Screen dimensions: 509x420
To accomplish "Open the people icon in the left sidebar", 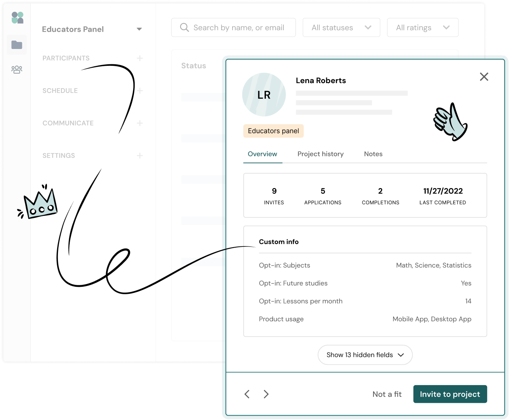I will 17,70.
